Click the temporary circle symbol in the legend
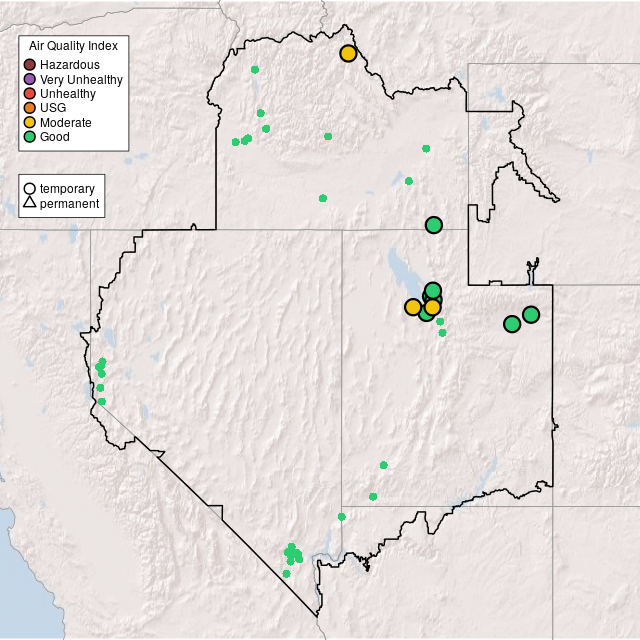 [30, 188]
